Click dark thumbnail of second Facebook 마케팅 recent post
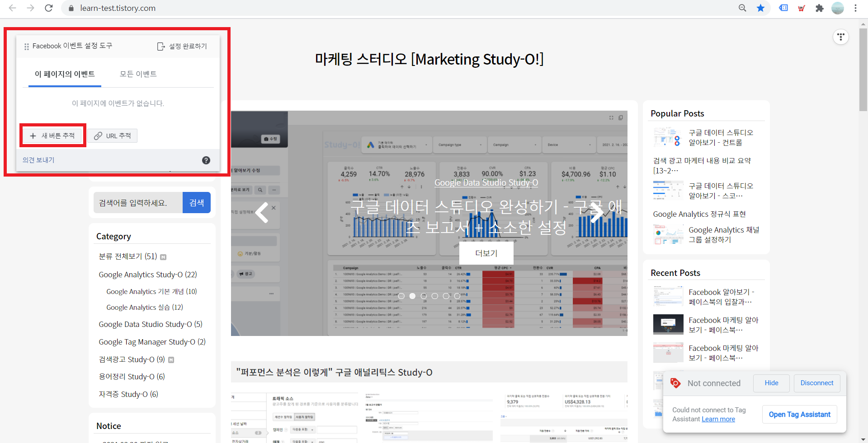This screenshot has width=868, height=443. 668,324
